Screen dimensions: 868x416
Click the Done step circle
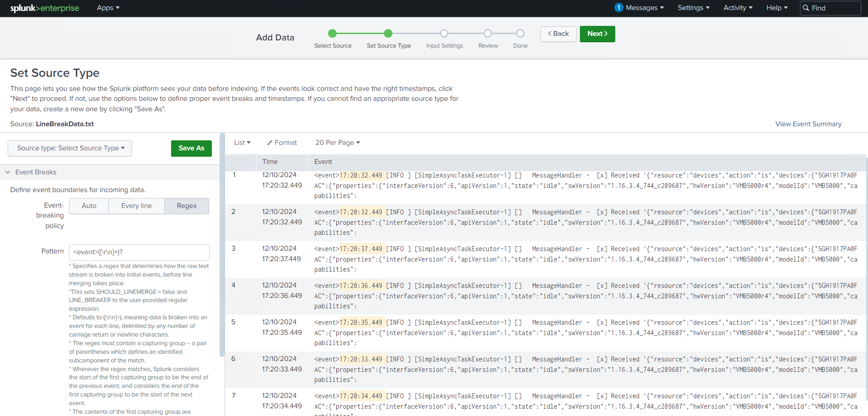click(520, 33)
